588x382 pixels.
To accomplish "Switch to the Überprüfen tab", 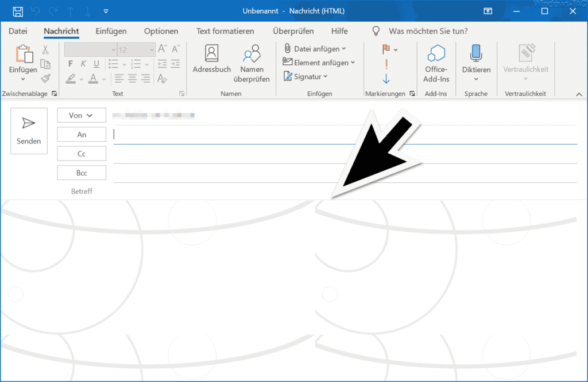I will pyautogui.click(x=293, y=31).
